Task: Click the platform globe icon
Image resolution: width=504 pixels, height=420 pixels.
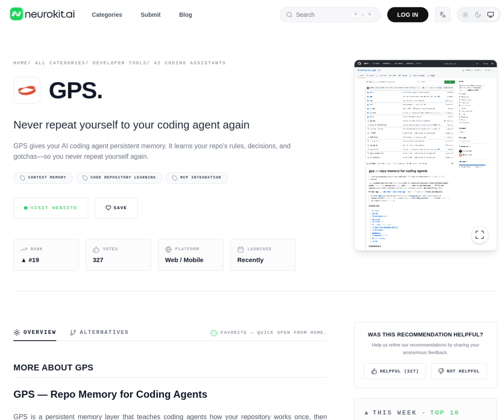Action: point(168,249)
